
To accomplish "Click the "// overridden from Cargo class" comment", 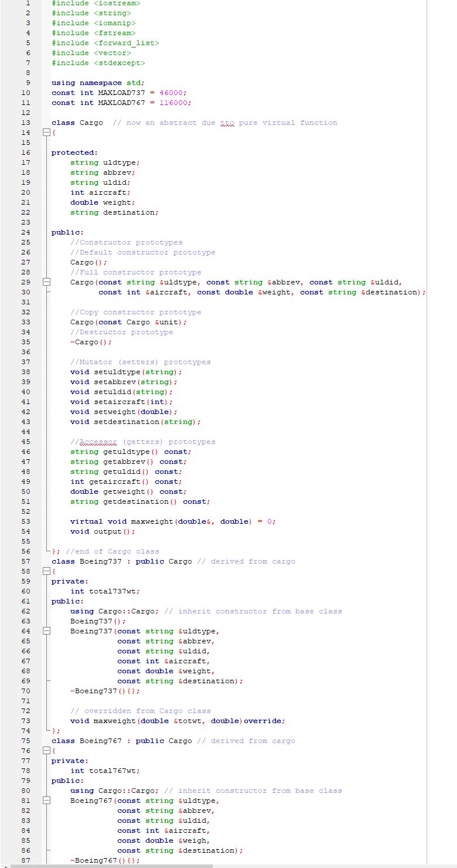I will pyautogui.click(x=141, y=711).
